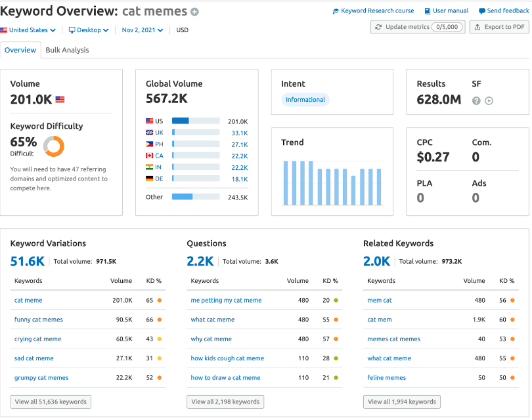Open the Desktop device dropdown
This screenshot has width=532, height=420.
(x=89, y=30)
